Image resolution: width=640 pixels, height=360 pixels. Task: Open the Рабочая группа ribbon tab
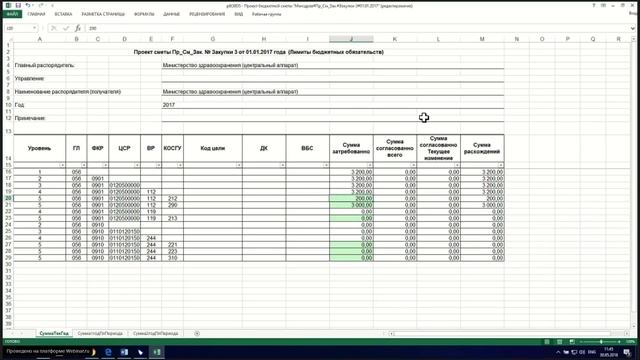tap(267, 14)
